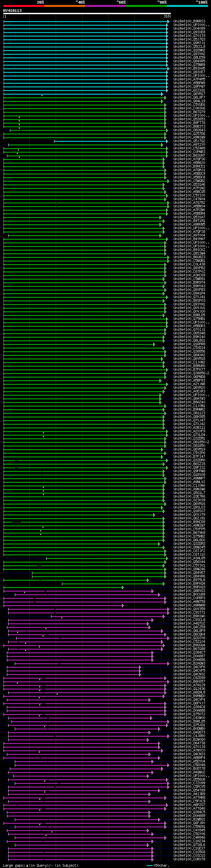
Task: Click the UniRef100_A9T2Y0 label
Action: (x=189, y=145)
